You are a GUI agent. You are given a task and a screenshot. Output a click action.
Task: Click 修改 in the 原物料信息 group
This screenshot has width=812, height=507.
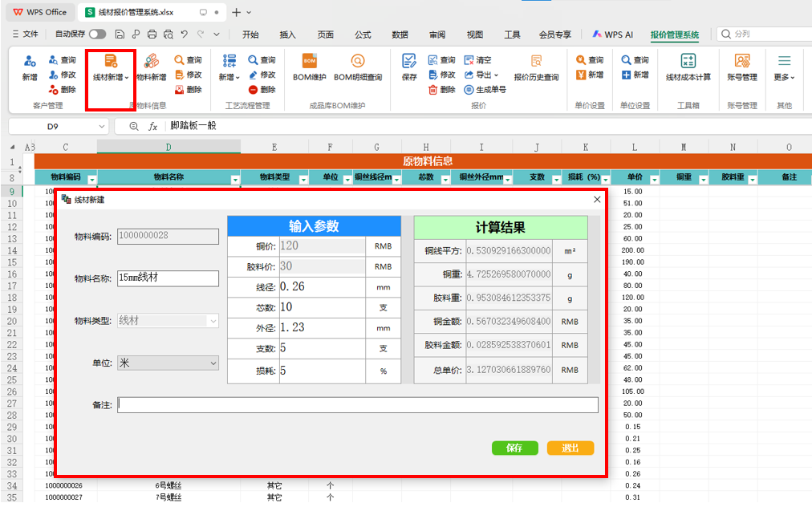point(189,75)
